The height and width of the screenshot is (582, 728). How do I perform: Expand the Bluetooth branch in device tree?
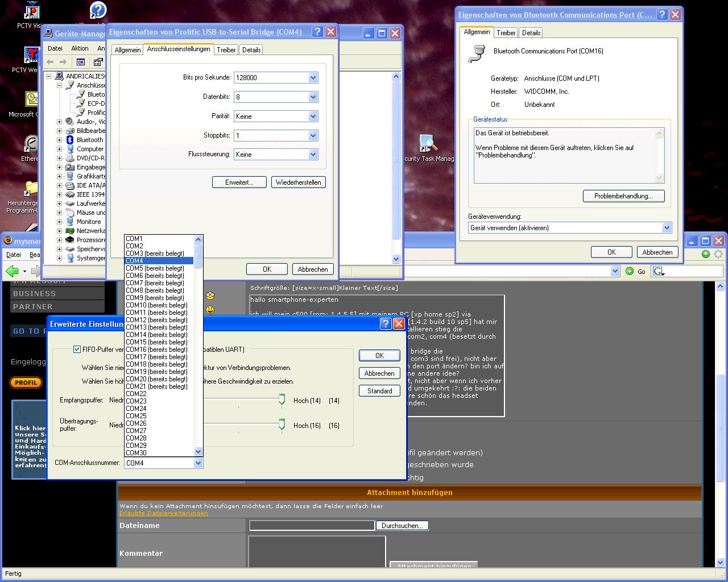pos(59,140)
